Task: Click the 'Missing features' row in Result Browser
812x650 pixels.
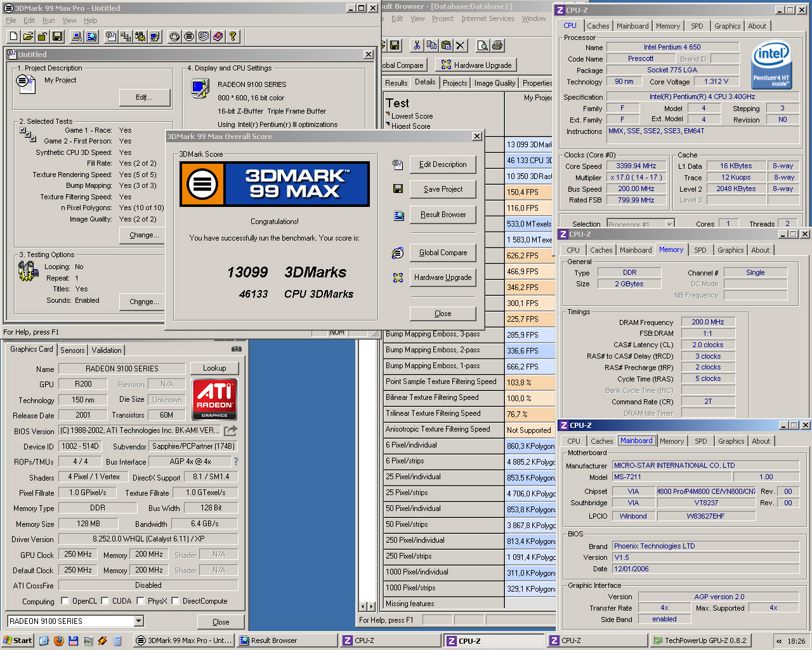Action: click(x=443, y=604)
